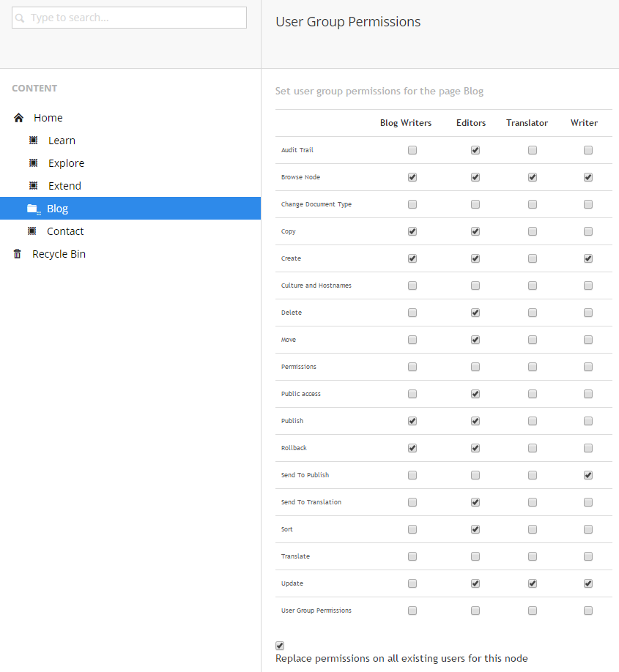Check Translate permission for Translator
The width and height of the screenshot is (619, 672).
point(533,556)
